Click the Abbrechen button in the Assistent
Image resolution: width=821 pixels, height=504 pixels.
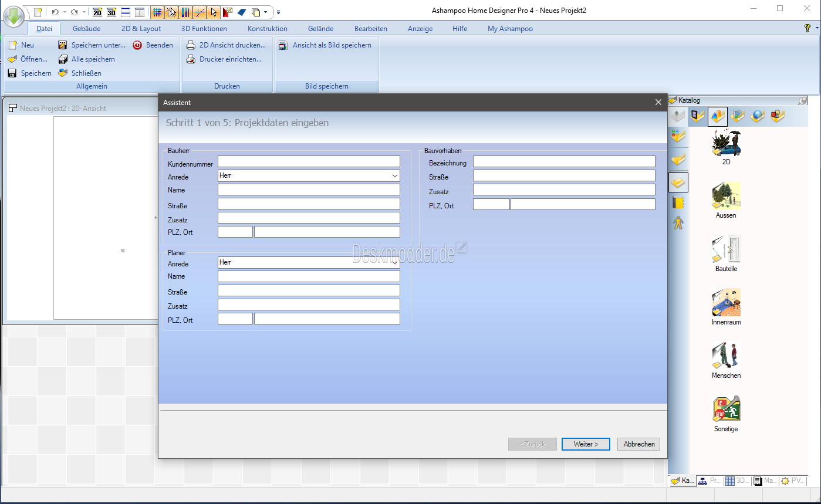(x=639, y=444)
